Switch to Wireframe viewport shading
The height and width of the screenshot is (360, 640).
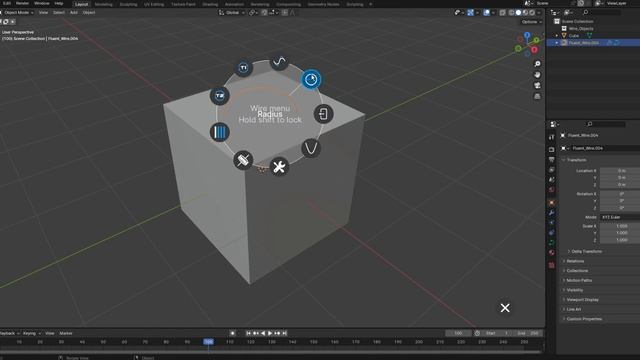(x=511, y=13)
